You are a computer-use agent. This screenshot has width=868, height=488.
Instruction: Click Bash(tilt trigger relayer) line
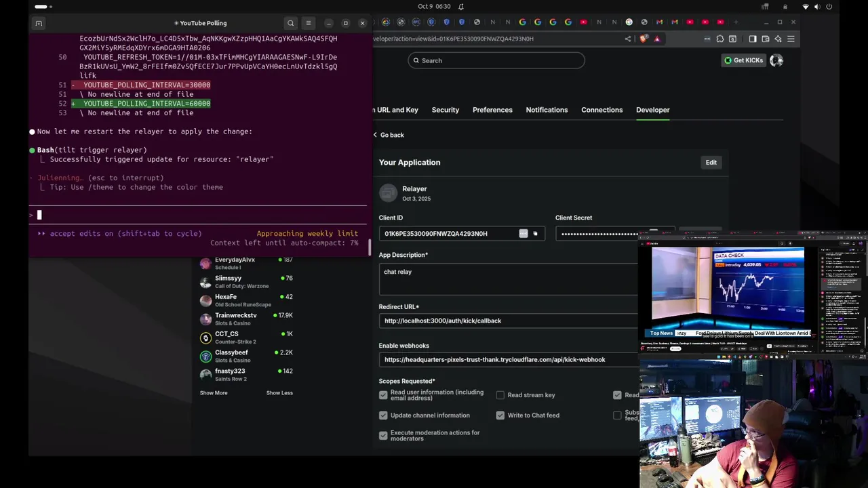tap(92, 150)
